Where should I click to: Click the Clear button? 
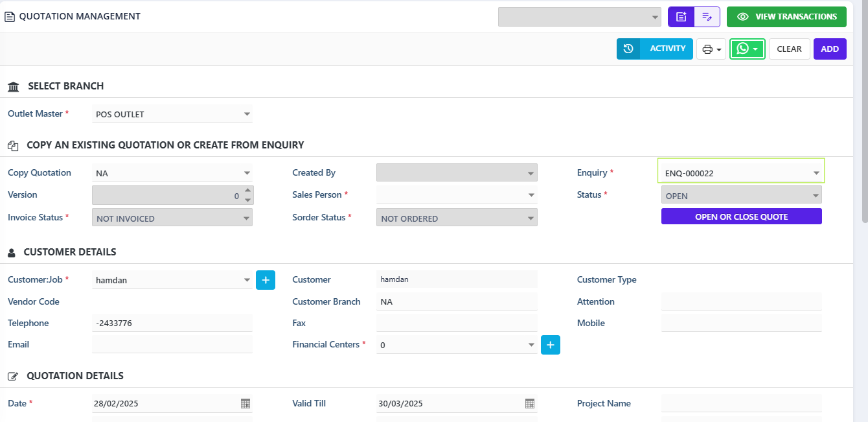click(789, 49)
